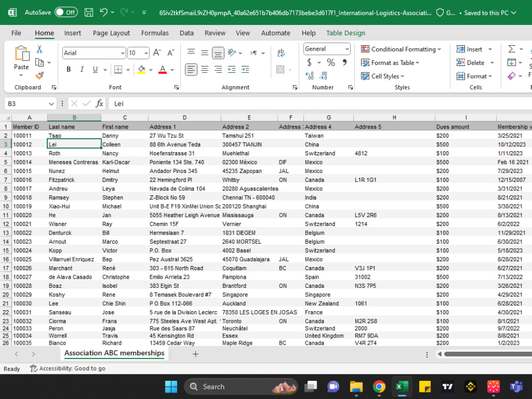Expand the Name Box dropdown arrow
The image size is (532, 399).
coord(51,104)
